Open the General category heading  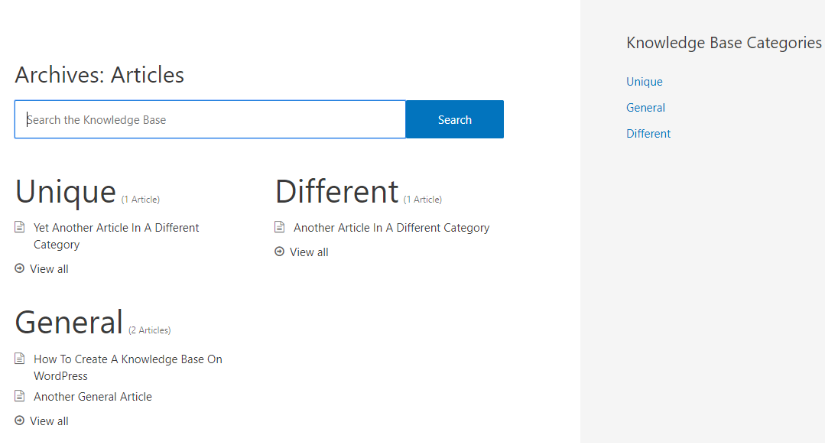click(x=69, y=322)
